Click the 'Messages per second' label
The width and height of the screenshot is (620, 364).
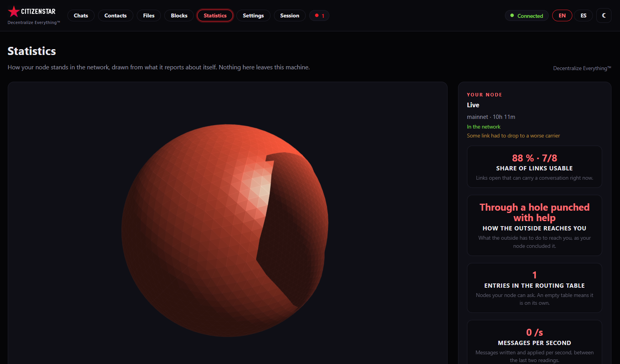pos(534,343)
